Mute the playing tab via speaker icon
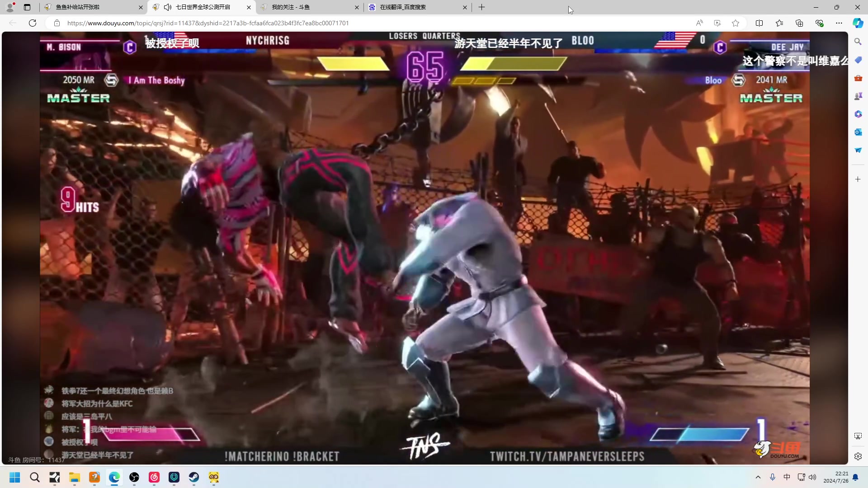This screenshot has height=488, width=868. [168, 7]
